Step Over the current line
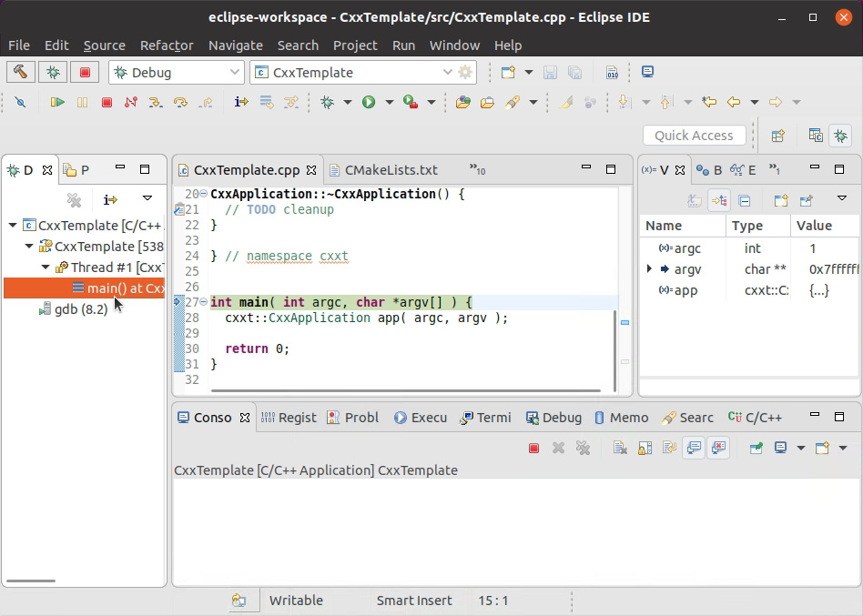The width and height of the screenshot is (863, 616). (x=182, y=102)
